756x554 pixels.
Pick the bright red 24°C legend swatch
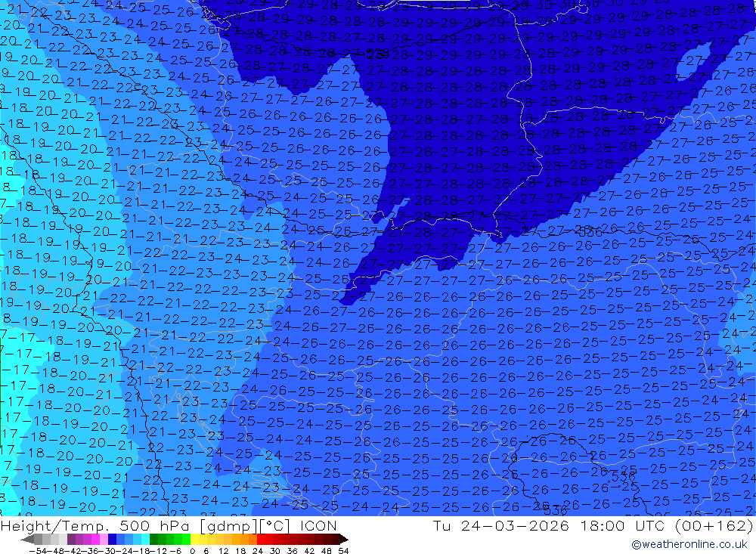261,539
